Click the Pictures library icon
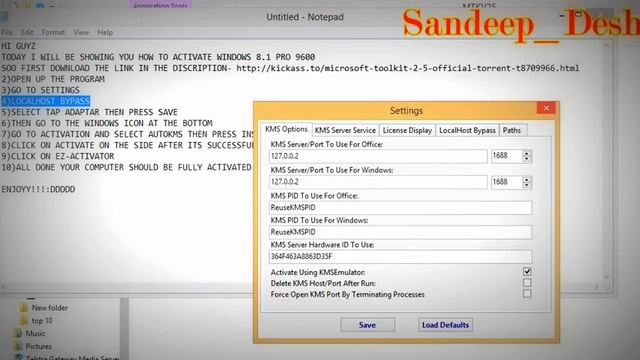The height and width of the screenshot is (360, 640). tap(18, 346)
